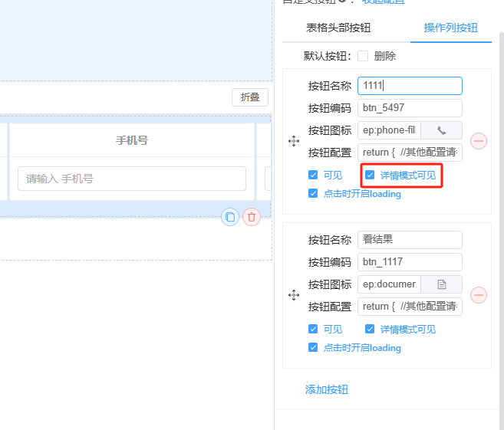
Task: Grab drag handle of first button card
Action: point(293,141)
